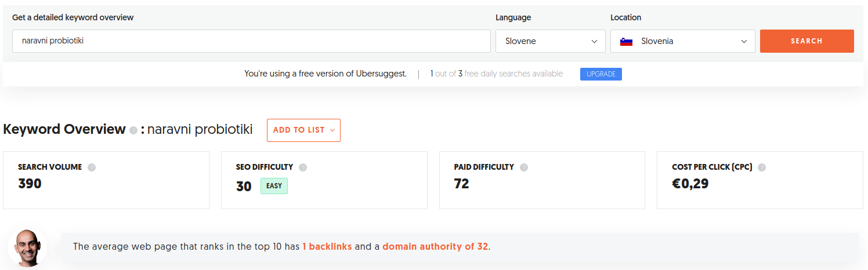Click the Slovenia flag icon in Location
Screen dimensions: 868x270
tap(626, 42)
